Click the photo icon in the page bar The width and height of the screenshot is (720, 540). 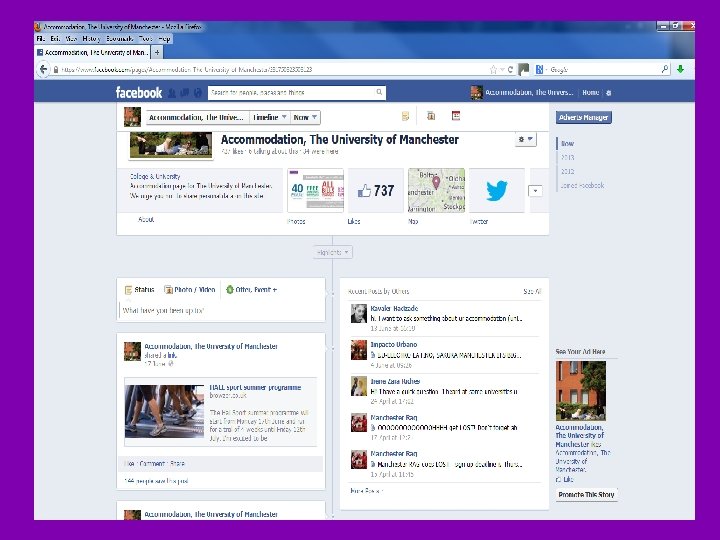(x=431, y=116)
